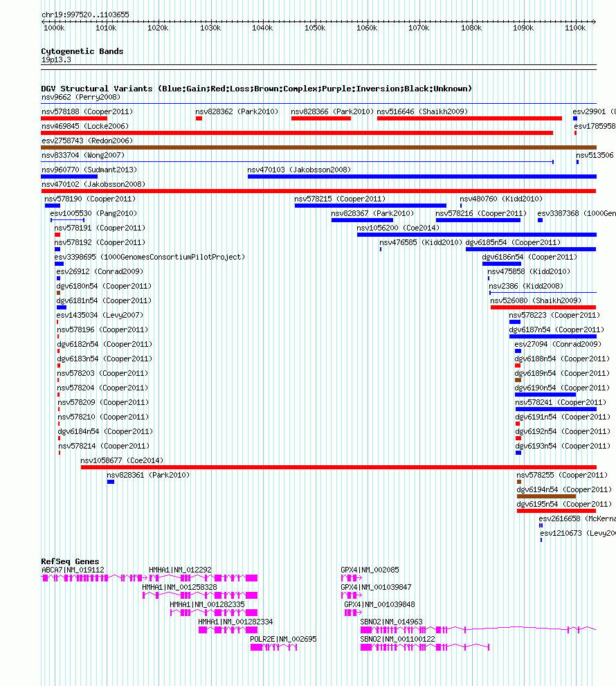Screen dimensions: 616x686
Task: Click nsv1056200 (Coe2014) label
Action: (398, 228)
